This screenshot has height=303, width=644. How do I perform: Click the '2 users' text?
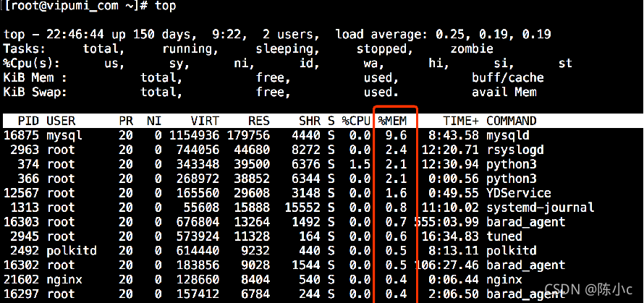coord(288,34)
